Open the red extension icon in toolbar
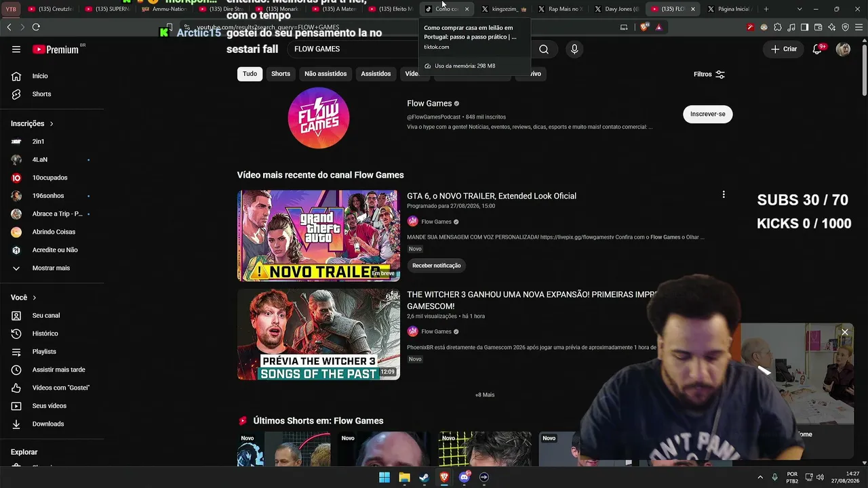Viewport: 868px width, 488px height. point(750,27)
